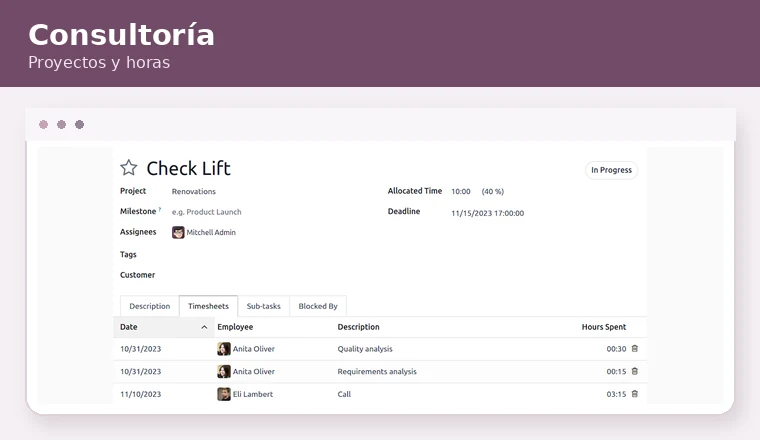The width and height of the screenshot is (760, 440).
Task: Edit the Deadline 11/15/2023 17:00:00
Action: pyautogui.click(x=488, y=213)
